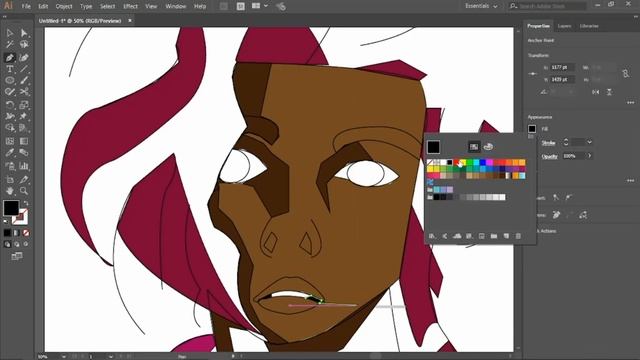Open stroke weight dropdown arrow
The height and width of the screenshot is (360, 640).
coord(589,142)
